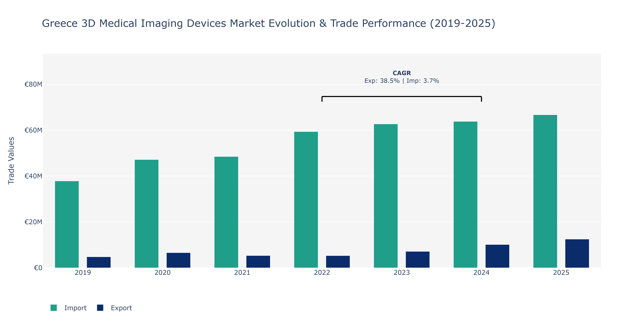Toggle the Export legend entry
This screenshot has width=644, height=322.
click(x=114, y=308)
